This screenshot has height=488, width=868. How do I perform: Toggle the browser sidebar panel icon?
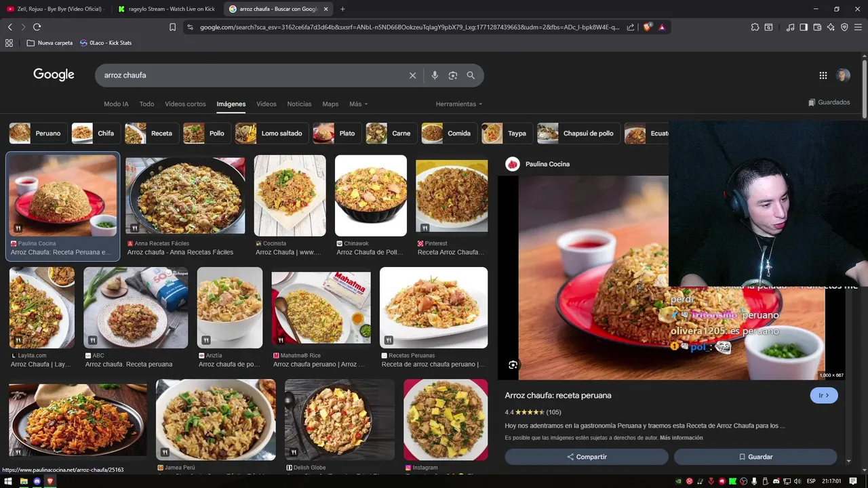pos(804,27)
